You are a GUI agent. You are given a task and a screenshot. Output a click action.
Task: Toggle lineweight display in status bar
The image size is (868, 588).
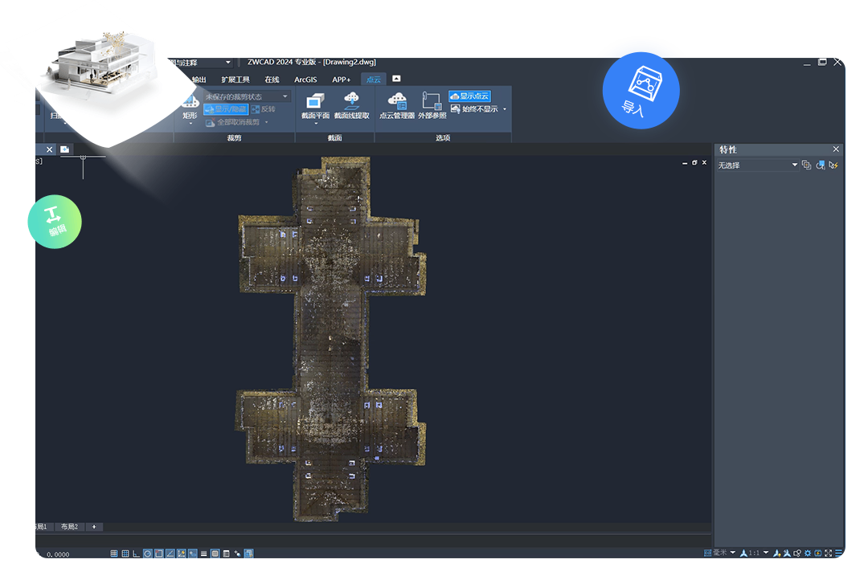click(203, 553)
